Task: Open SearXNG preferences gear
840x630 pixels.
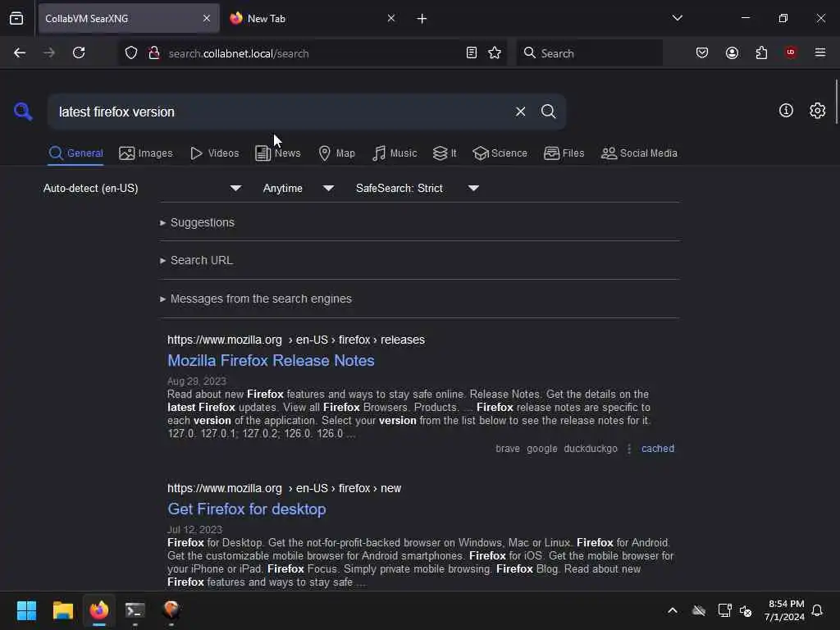Action: 818,111
